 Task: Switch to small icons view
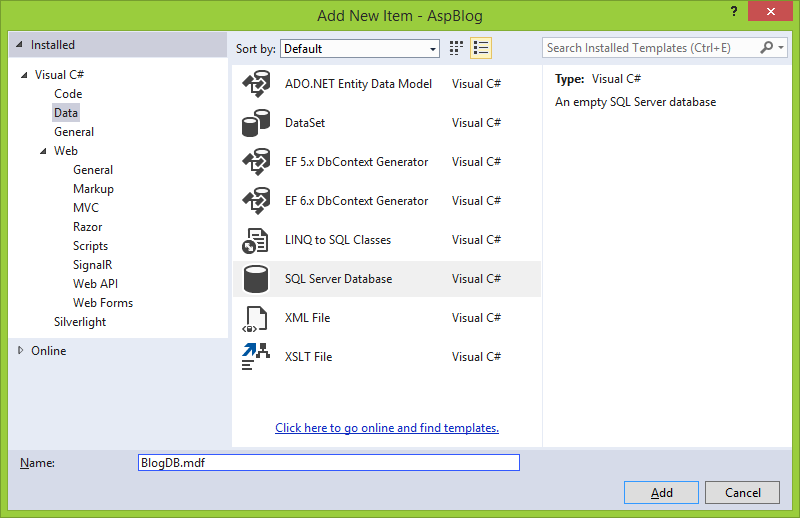click(x=457, y=48)
